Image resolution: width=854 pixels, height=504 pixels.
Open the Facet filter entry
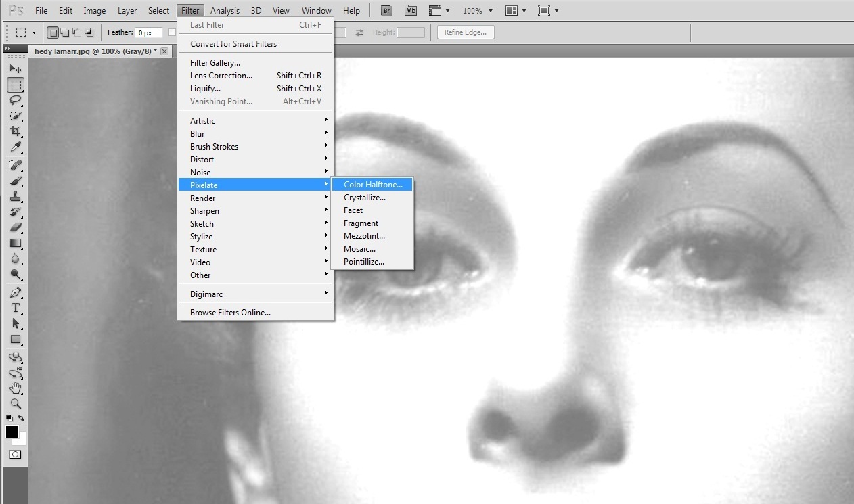(372, 210)
